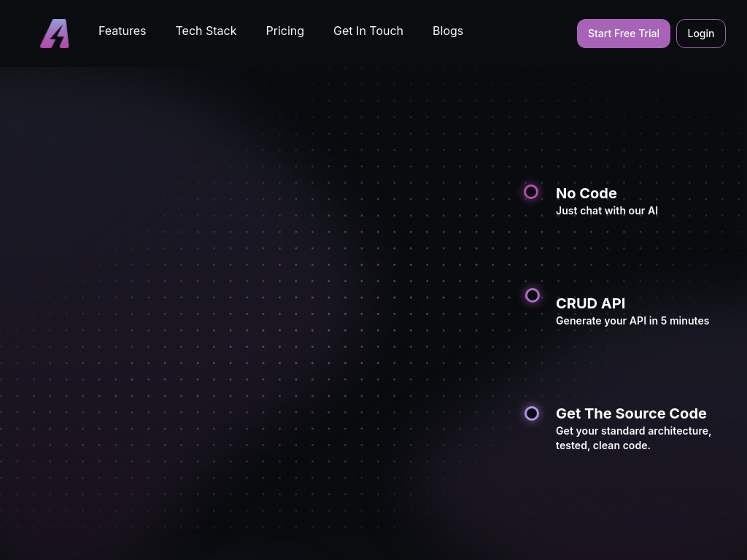747x560 pixels.
Task: Select the CRUD API circle marker
Action: click(533, 295)
